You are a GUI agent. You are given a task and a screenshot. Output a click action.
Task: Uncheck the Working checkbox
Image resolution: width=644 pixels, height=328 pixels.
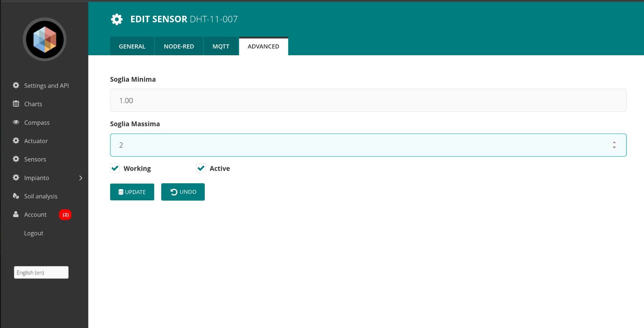coord(115,168)
